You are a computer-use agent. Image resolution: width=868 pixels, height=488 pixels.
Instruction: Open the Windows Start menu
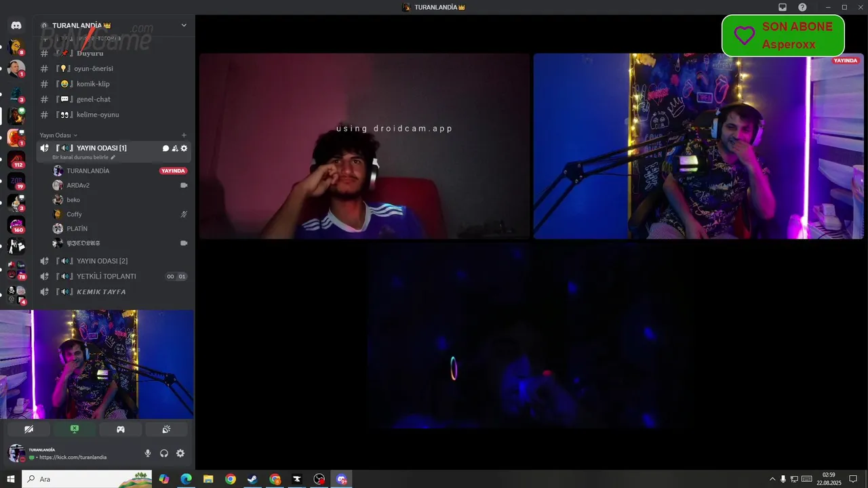(10, 479)
